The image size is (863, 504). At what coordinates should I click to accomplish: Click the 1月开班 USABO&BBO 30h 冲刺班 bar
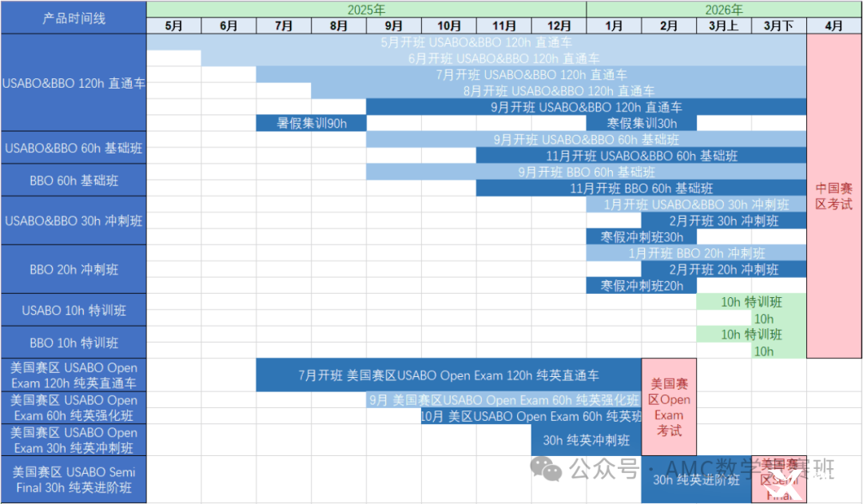coord(697,204)
